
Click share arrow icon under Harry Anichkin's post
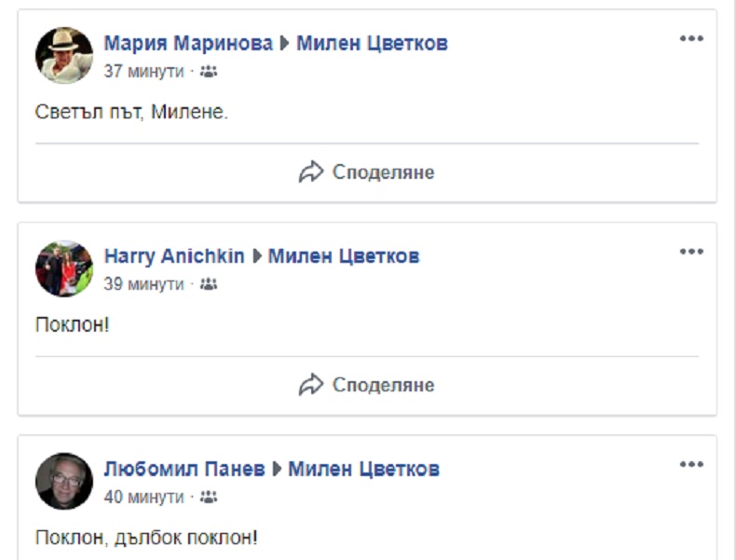(310, 385)
